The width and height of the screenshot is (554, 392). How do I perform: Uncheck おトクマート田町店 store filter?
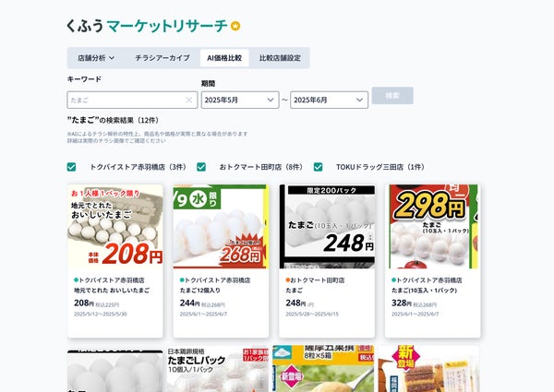201,167
